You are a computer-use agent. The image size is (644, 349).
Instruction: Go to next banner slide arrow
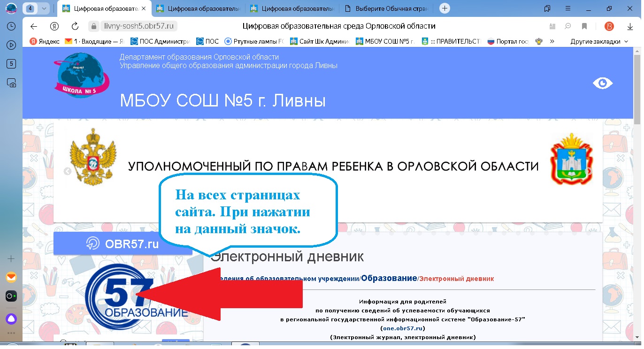tap(589, 171)
